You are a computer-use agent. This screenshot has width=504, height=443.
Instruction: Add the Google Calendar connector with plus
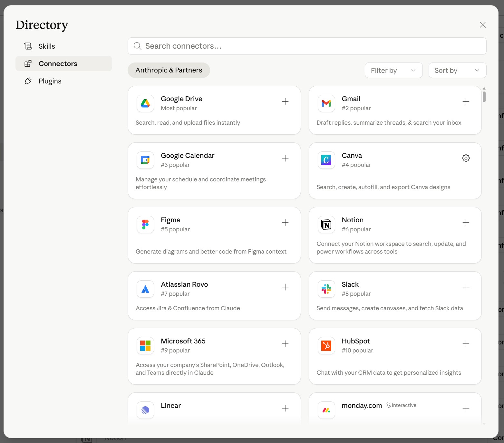[x=285, y=158]
